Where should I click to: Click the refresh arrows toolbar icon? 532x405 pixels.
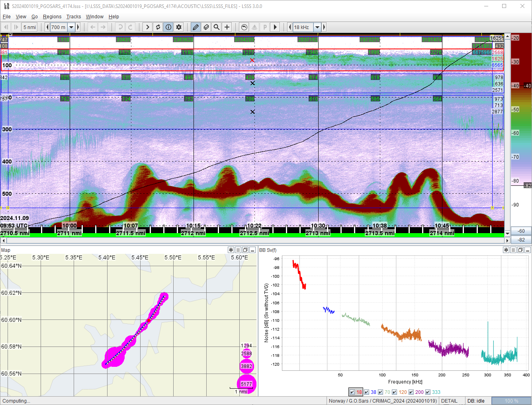[158, 27]
